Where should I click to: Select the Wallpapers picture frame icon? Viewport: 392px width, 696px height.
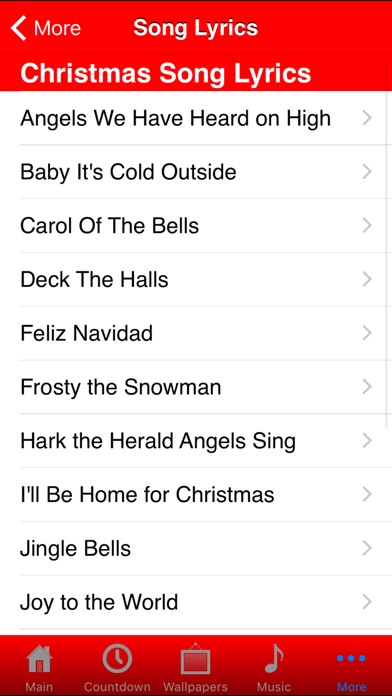(x=195, y=659)
